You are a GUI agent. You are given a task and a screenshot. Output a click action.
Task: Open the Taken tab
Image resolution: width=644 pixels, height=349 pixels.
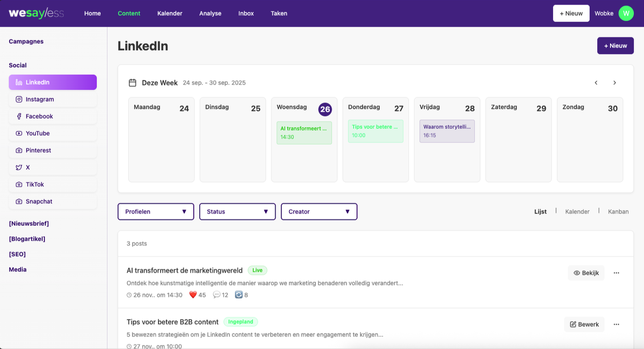point(279,14)
